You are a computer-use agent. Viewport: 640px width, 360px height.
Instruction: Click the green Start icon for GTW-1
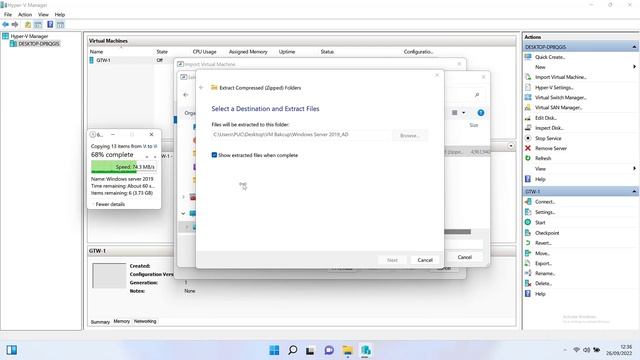(528, 222)
